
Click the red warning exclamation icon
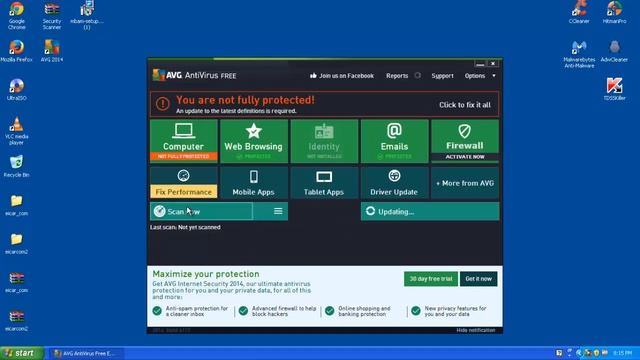pos(162,104)
